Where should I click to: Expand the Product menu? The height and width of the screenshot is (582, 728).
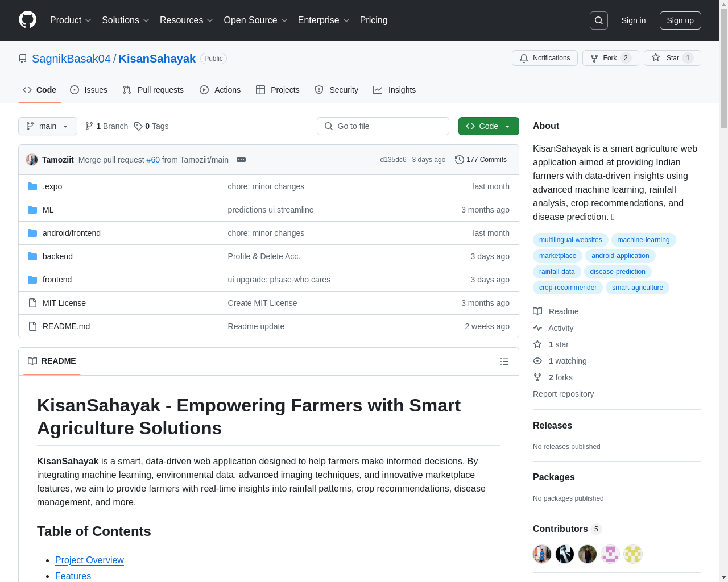coord(71,20)
